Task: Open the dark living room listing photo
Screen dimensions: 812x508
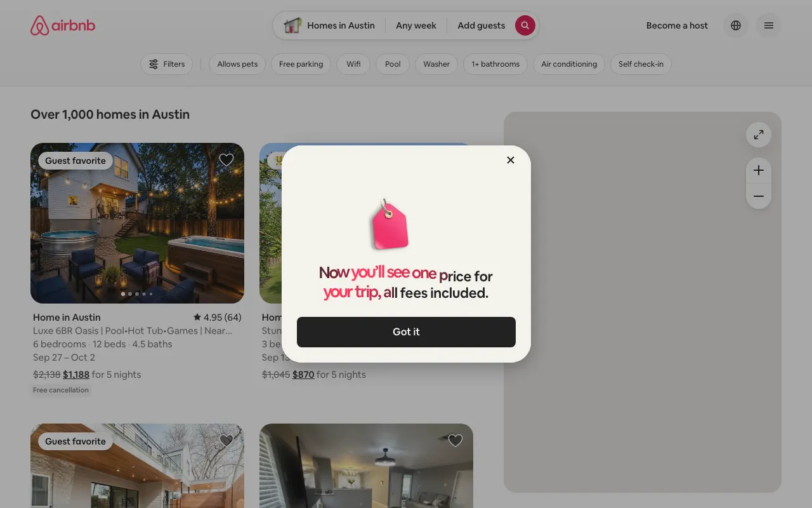Action: pos(366,466)
